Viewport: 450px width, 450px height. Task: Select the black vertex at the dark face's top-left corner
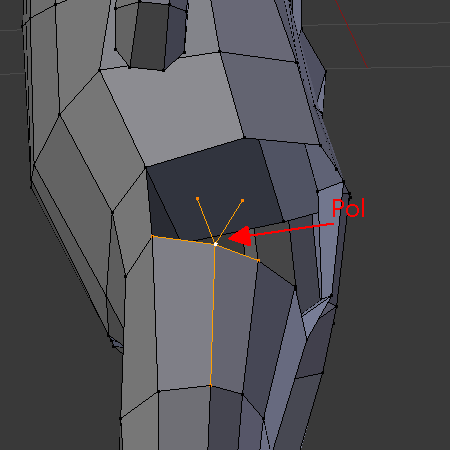coord(146,167)
